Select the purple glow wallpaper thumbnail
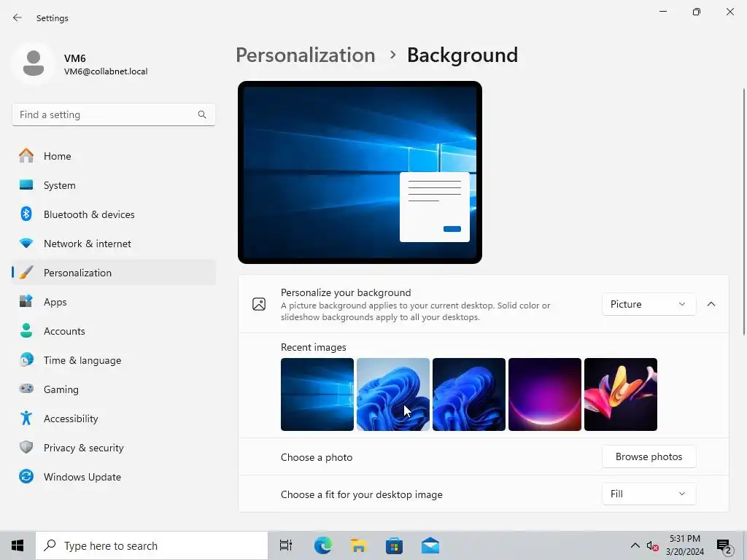 click(x=545, y=394)
